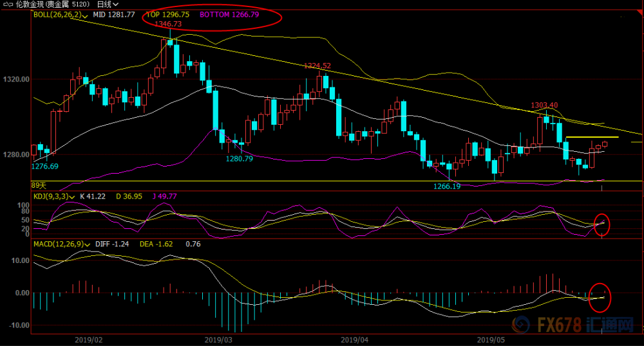Click the 89天 label on the horizontal line
The height and width of the screenshot is (346, 644).
(39, 186)
